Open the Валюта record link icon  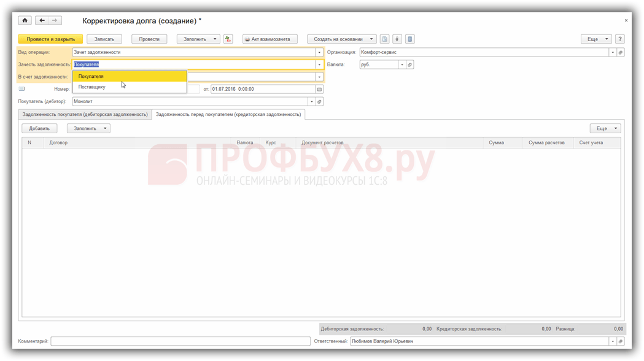click(x=409, y=65)
